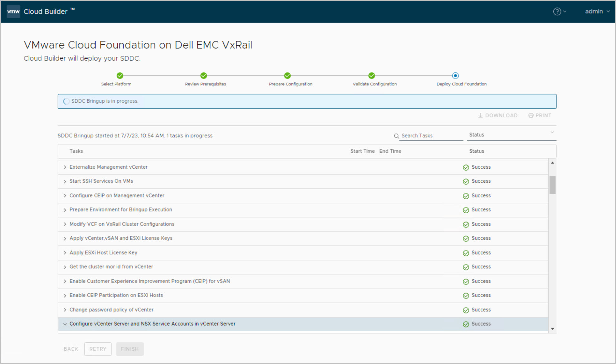Viewport: 616px width, 364px height.
Task: Click the Prepare Configuration step checkmark
Action: [288, 75]
